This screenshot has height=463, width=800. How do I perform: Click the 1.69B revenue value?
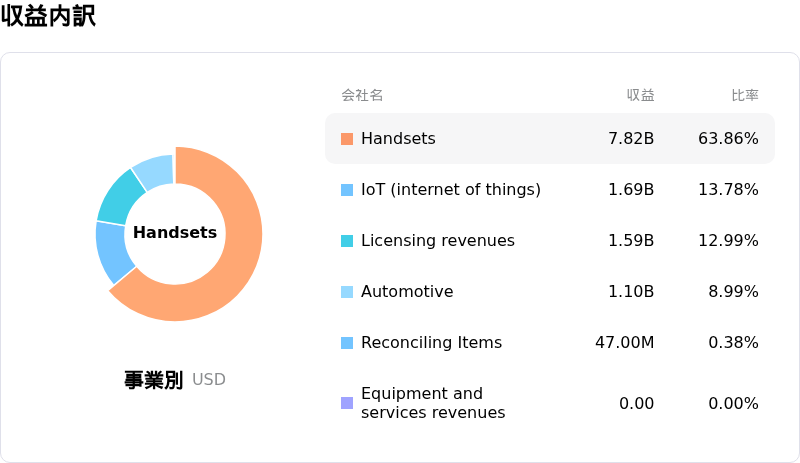point(631,189)
